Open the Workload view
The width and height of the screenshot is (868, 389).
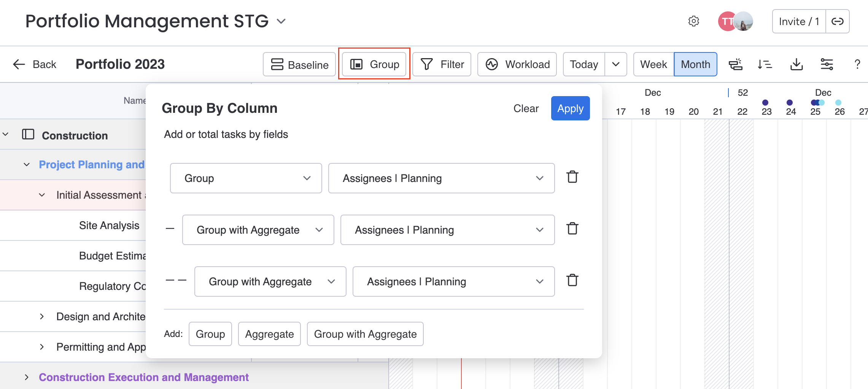pyautogui.click(x=517, y=64)
